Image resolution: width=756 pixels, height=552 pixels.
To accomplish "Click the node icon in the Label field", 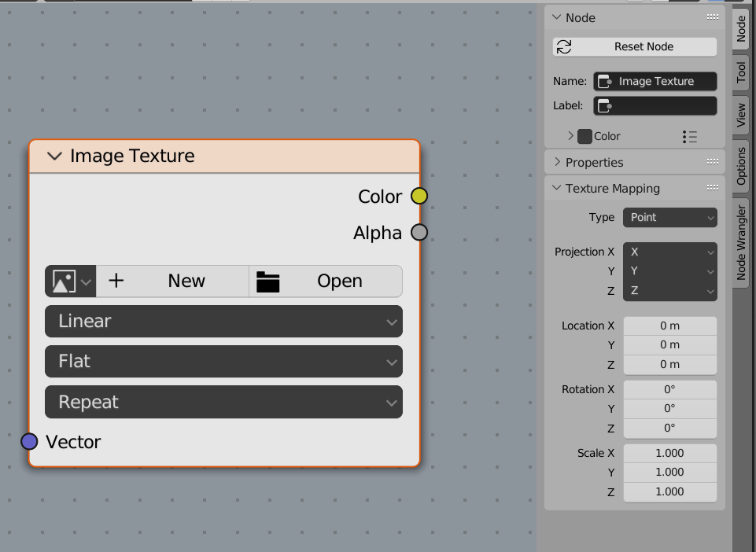I will tap(605, 105).
